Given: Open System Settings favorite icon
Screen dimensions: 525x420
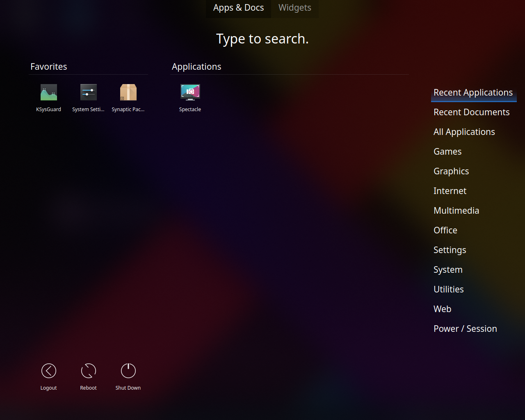Looking at the screenshot, I should point(89,92).
